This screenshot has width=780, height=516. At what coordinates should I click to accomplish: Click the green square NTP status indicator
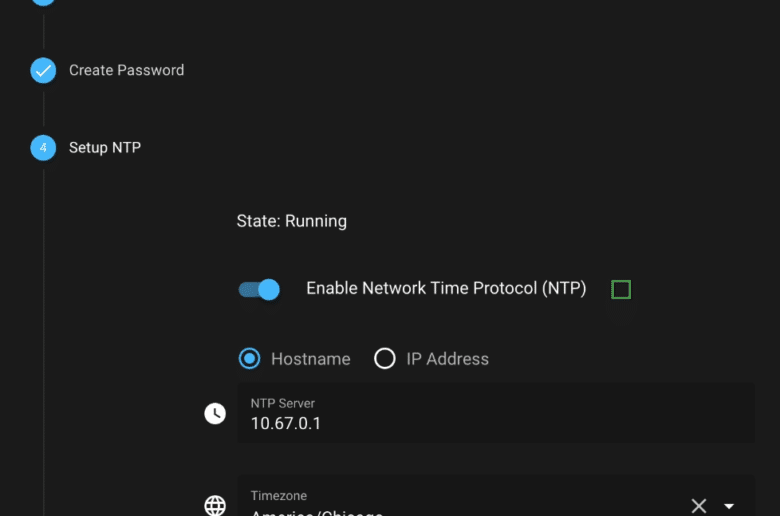(621, 290)
